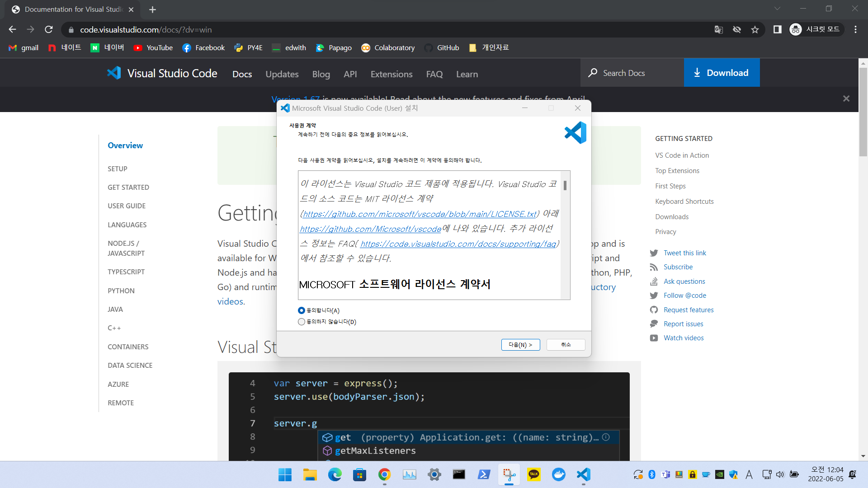The width and height of the screenshot is (868, 488).
Task: Click the Visual Studio Code logo in header
Action: click(114, 73)
